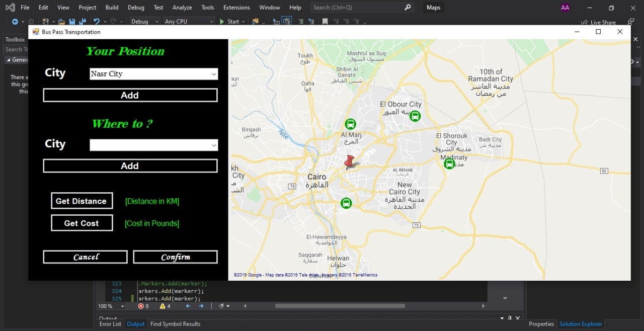Click the Save All icon
Viewport: 644px width, 331px height.
(x=83, y=21)
